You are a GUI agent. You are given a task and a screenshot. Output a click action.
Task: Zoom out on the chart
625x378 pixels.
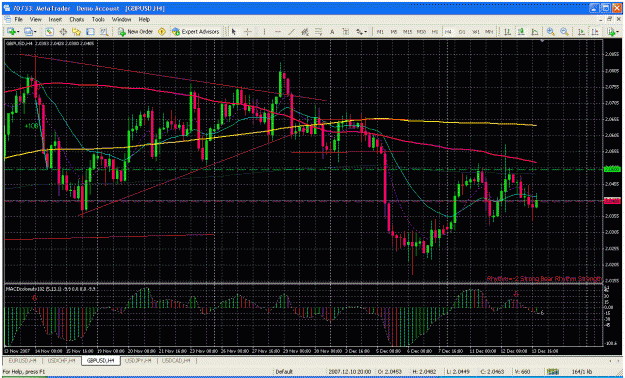[x=564, y=32]
